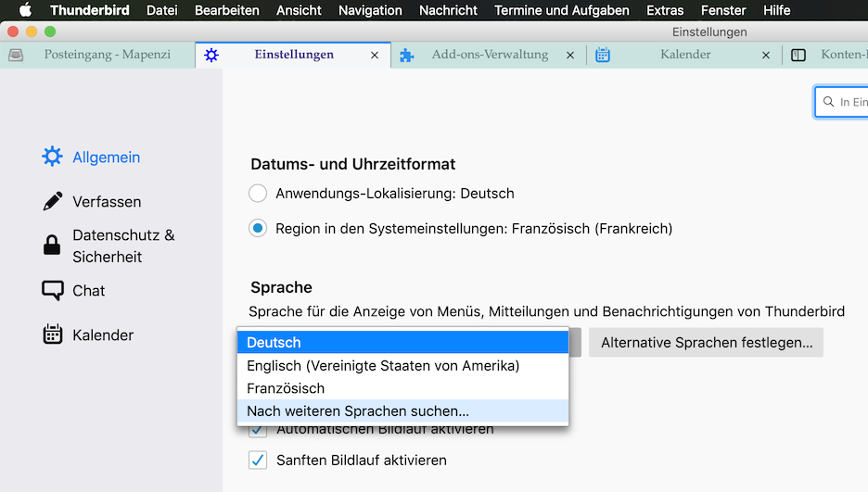The image size is (868, 492).
Task: Open the Datei menu
Action: (162, 10)
